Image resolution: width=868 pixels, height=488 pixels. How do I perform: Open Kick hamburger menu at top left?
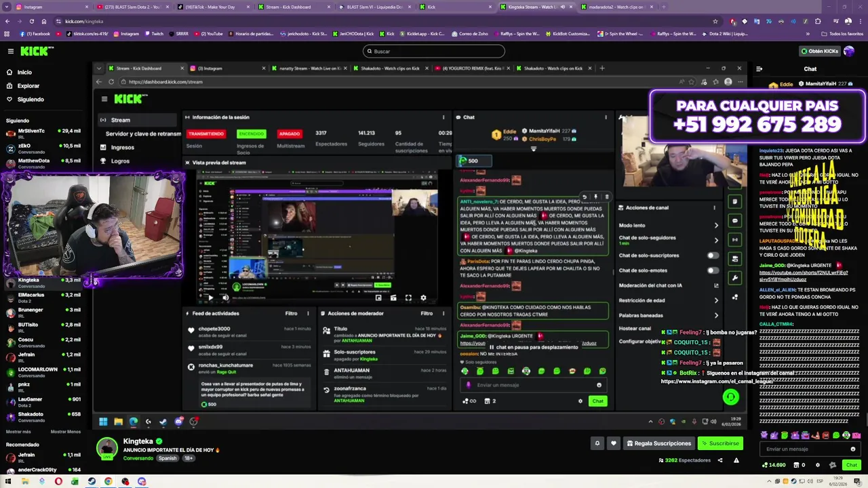point(10,52)
